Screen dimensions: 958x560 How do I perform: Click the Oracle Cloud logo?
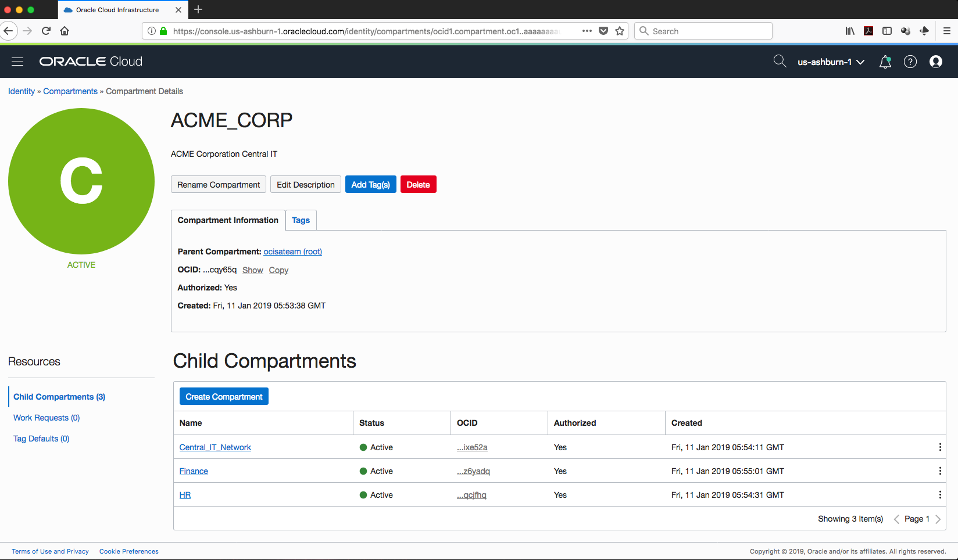91,62
